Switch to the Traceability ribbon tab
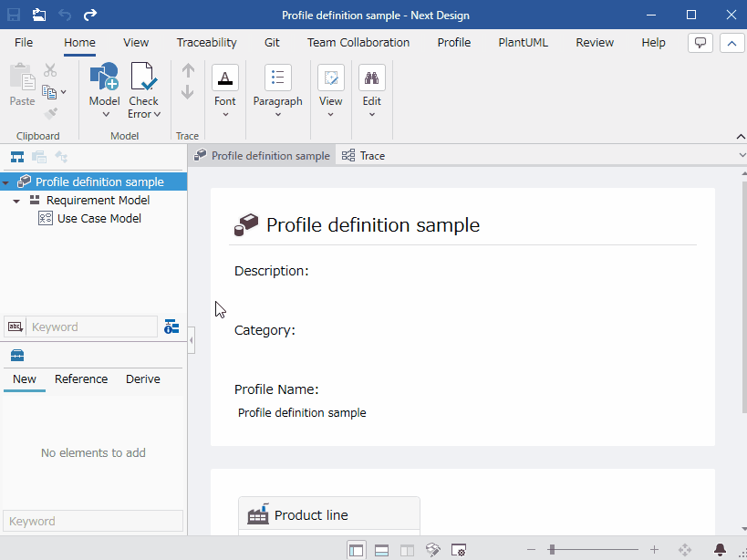Viewport: 747px width, 560px height. (x=207, y=42)
